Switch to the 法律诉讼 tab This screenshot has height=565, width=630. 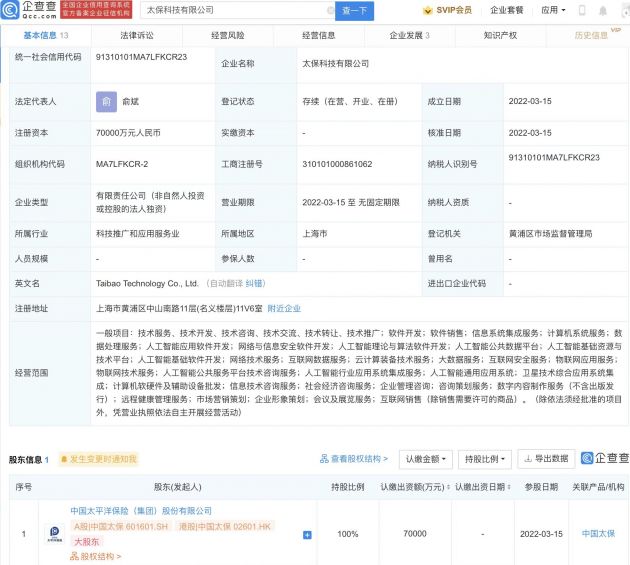pyautogui.click(x=137, y=35)
